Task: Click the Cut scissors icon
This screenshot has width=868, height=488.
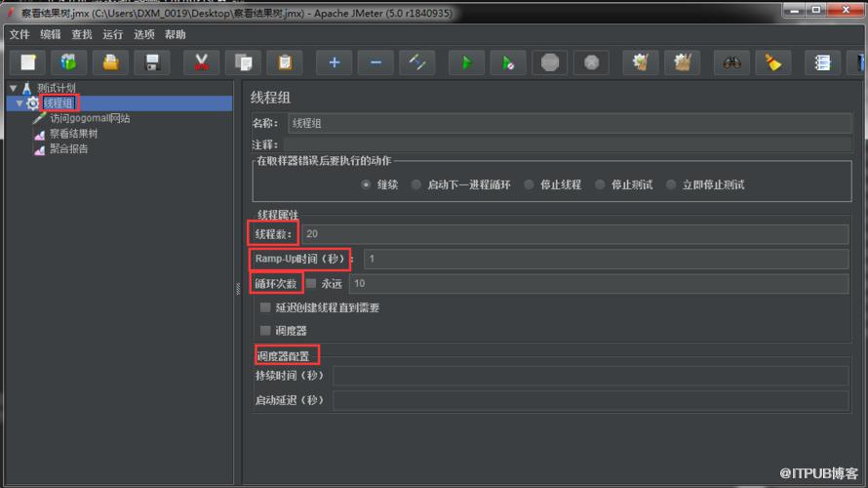Action: click(202, 62)
